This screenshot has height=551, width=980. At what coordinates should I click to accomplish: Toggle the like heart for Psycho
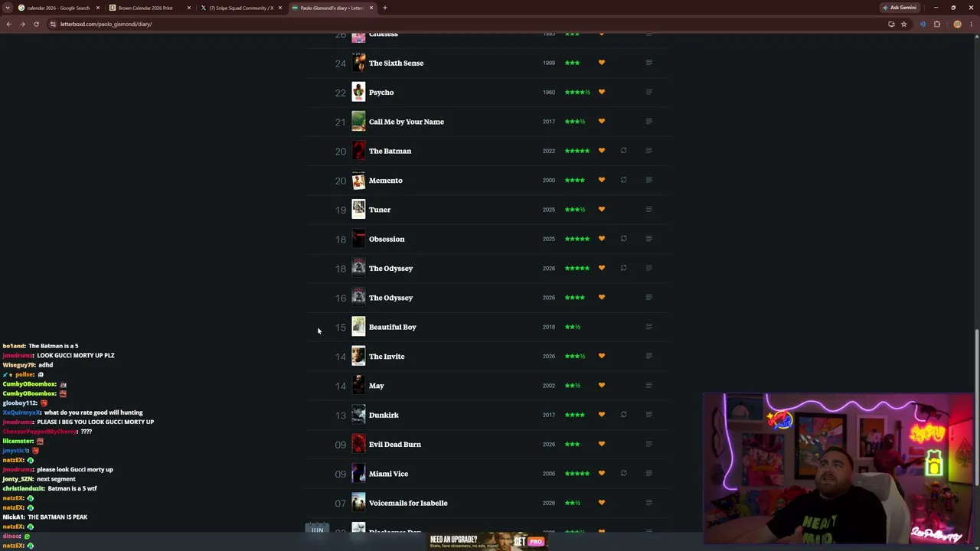602,92
